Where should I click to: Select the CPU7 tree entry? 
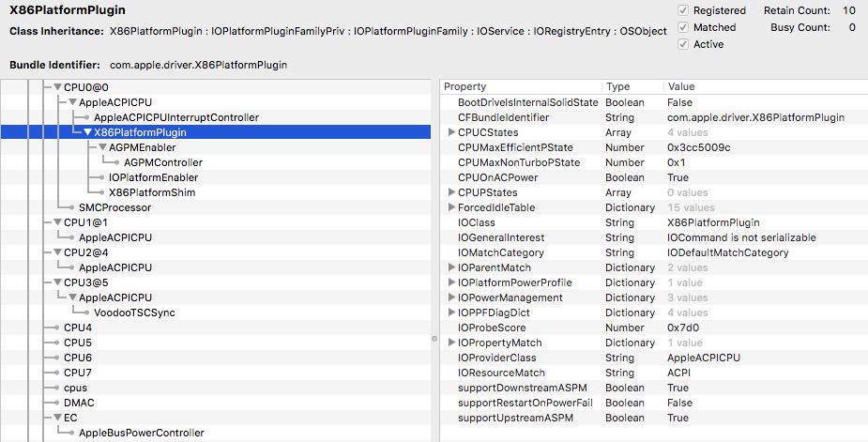tap(78, 373)
